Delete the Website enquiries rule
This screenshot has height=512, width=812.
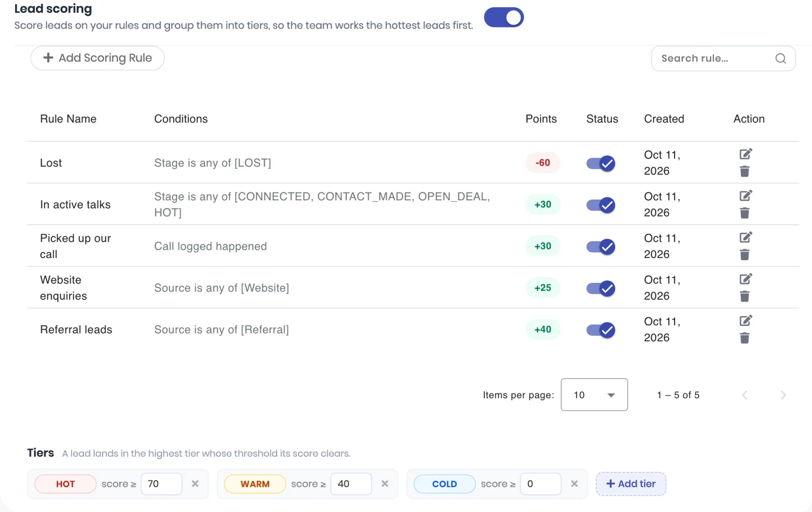tap(745, 296)
